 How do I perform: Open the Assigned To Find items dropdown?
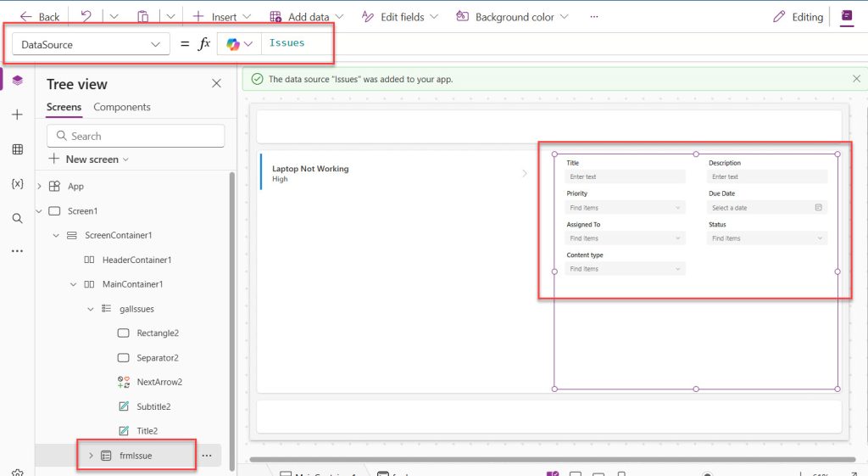(625, 238)
